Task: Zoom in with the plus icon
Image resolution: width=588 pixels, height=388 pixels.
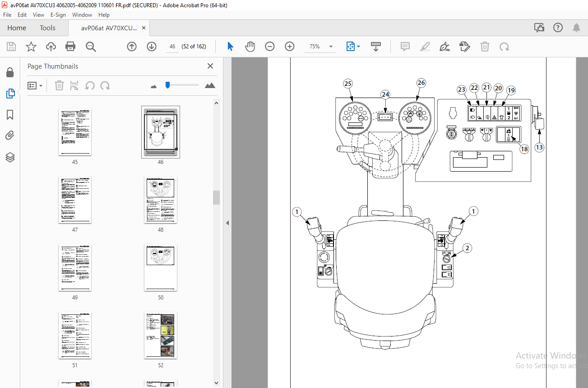Action: tap(290, 47)
